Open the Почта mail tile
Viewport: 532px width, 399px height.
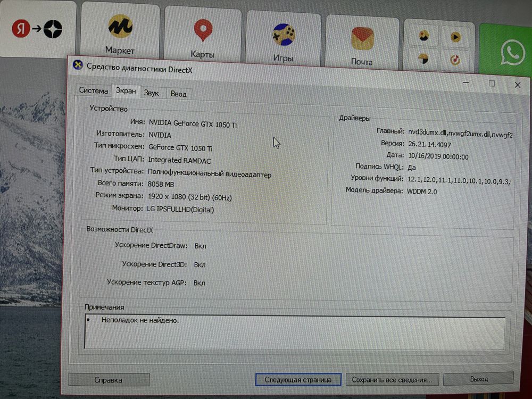362,43
